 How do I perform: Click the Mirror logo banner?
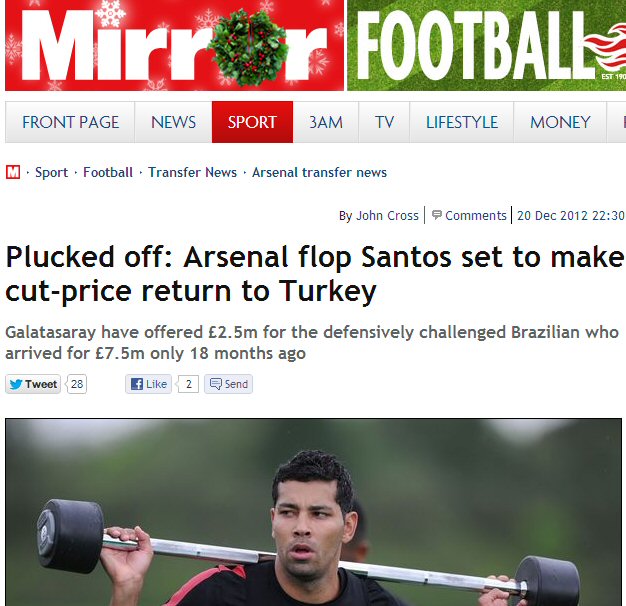click(174, 45)
